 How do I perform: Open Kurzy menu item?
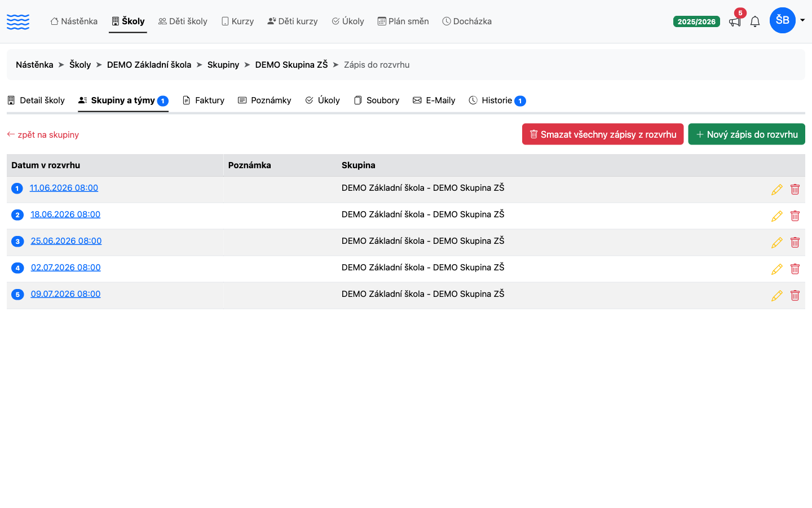click(x=237, y=21)
